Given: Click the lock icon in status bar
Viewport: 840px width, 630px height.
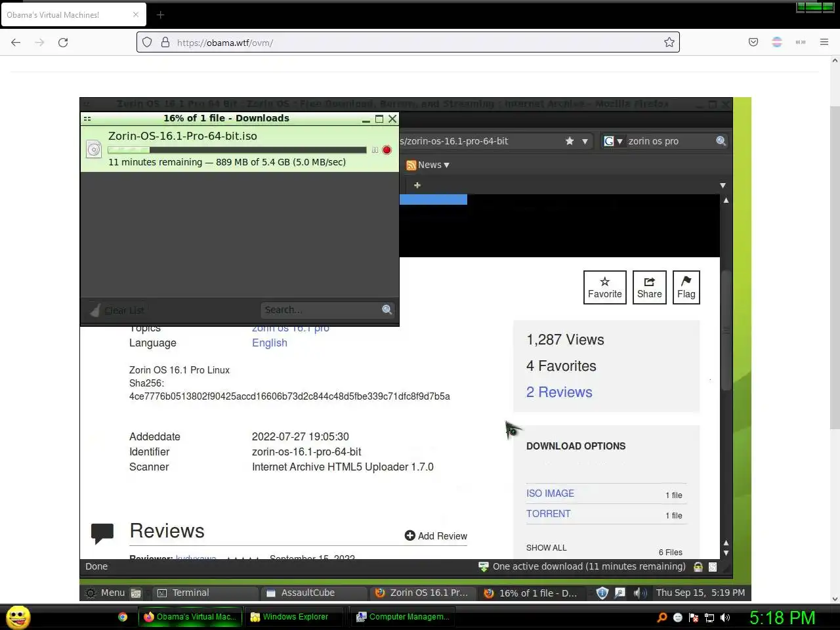Looking at the screenshot, I should pos(698,567).
